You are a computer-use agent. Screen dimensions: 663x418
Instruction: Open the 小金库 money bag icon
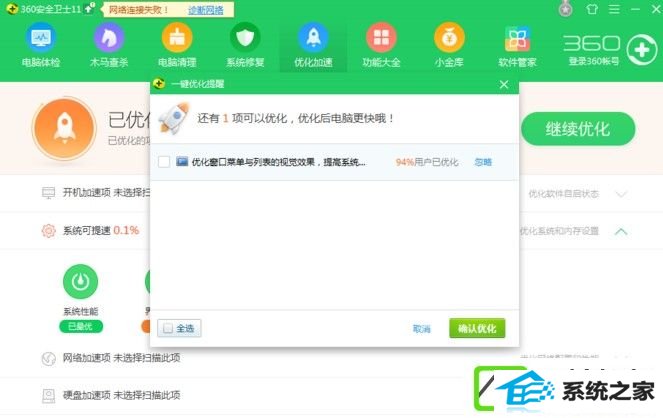(x=449, y=38)
